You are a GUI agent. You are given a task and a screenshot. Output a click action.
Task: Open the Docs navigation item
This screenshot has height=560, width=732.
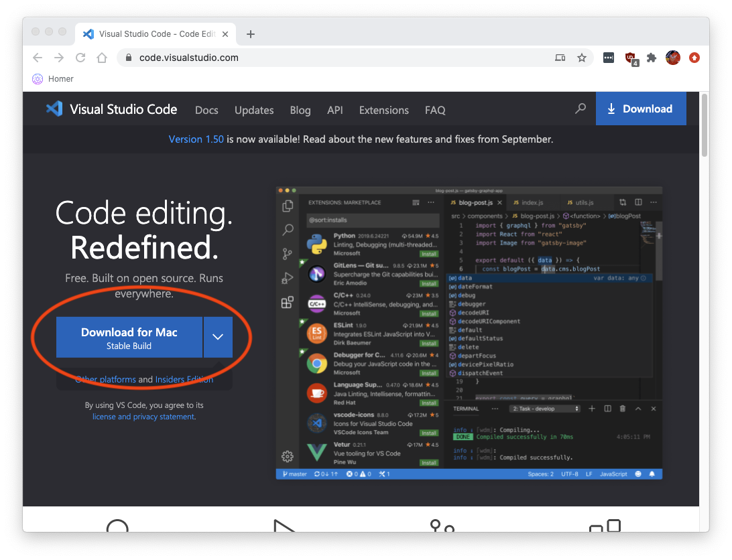[206, 110]
